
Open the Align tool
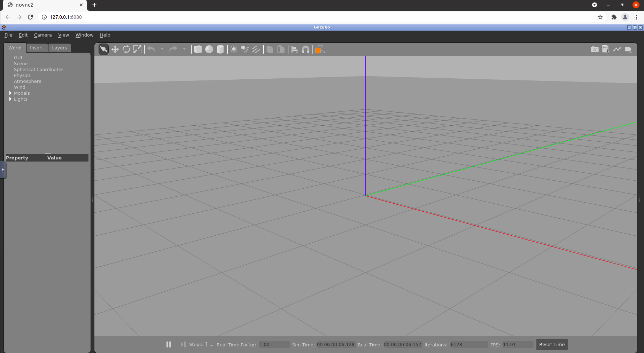pos(295,49)
